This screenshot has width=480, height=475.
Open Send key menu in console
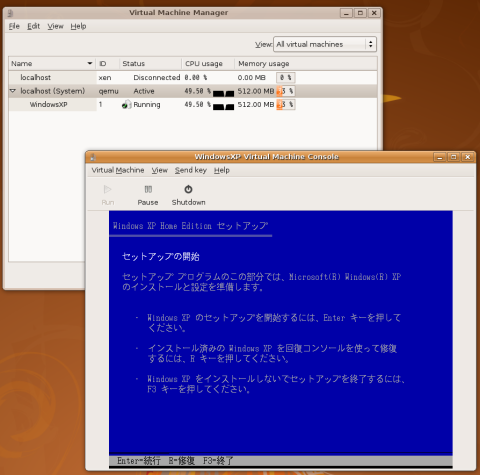191,170
